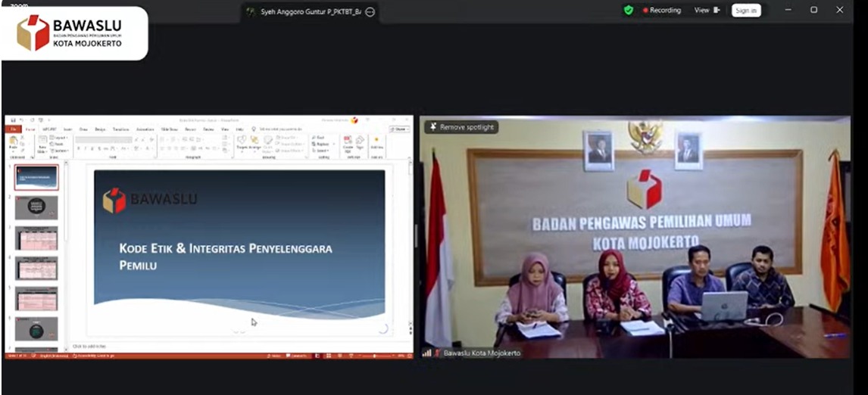
Task: Switch to the Home ribbon tab
Action: 30,129
